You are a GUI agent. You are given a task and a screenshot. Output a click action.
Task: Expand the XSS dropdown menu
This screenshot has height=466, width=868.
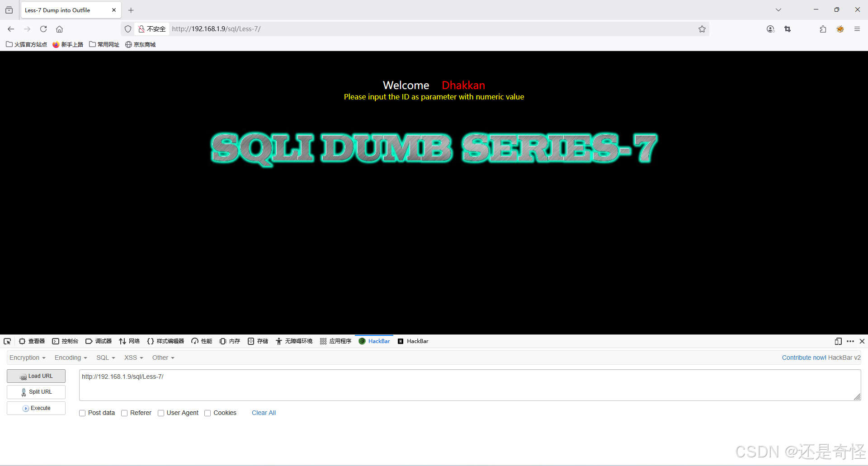click(134, 358)
